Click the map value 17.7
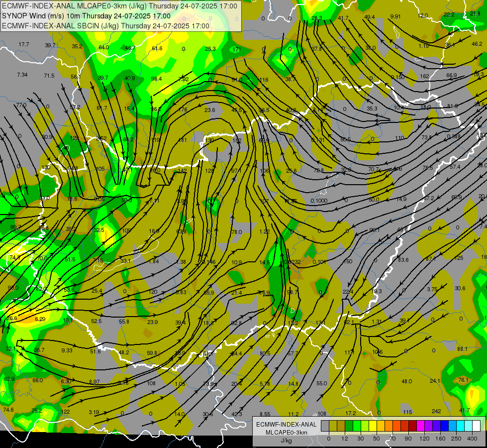Screen dimensions: 487x448 (x=23, y=44)
